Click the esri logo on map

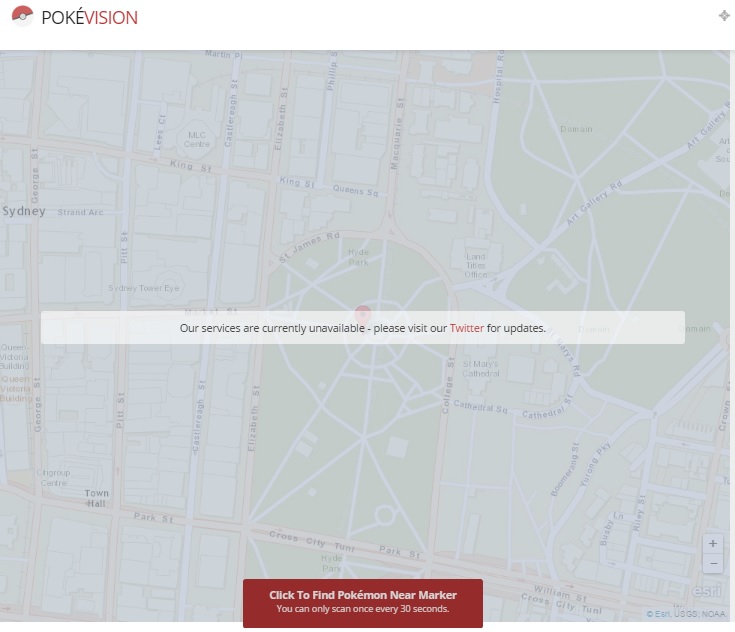707,591
